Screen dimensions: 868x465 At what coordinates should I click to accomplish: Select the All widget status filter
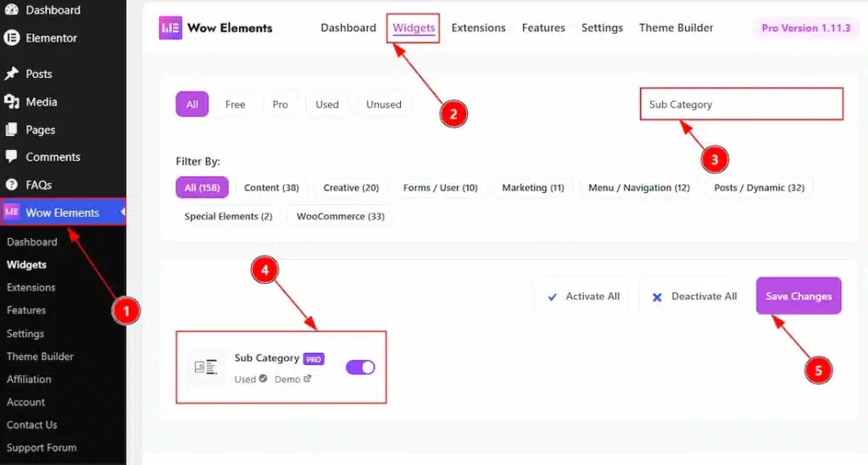coord(192,104)
